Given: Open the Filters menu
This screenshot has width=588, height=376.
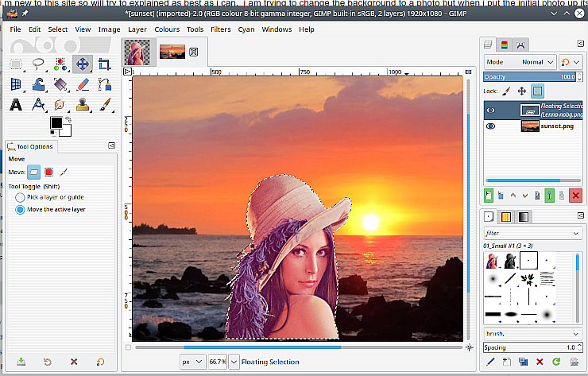Looking at the screenshot, I should (221, 29).
